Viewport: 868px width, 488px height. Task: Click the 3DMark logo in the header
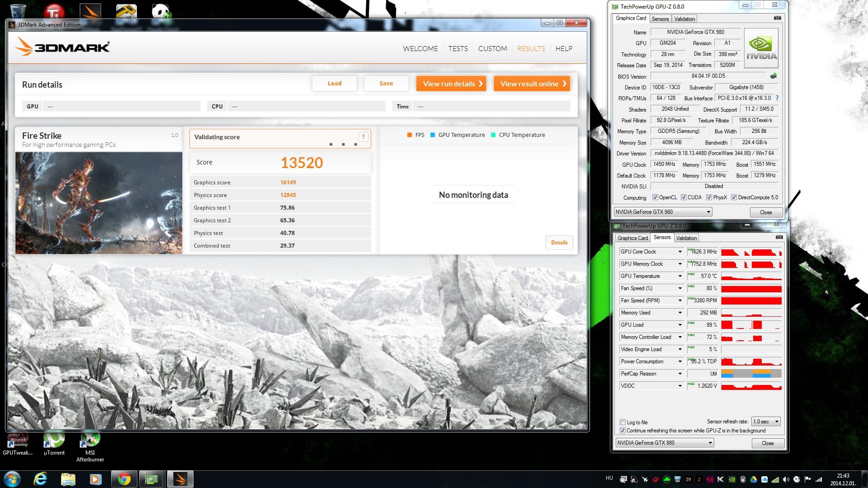pos(63,47)
